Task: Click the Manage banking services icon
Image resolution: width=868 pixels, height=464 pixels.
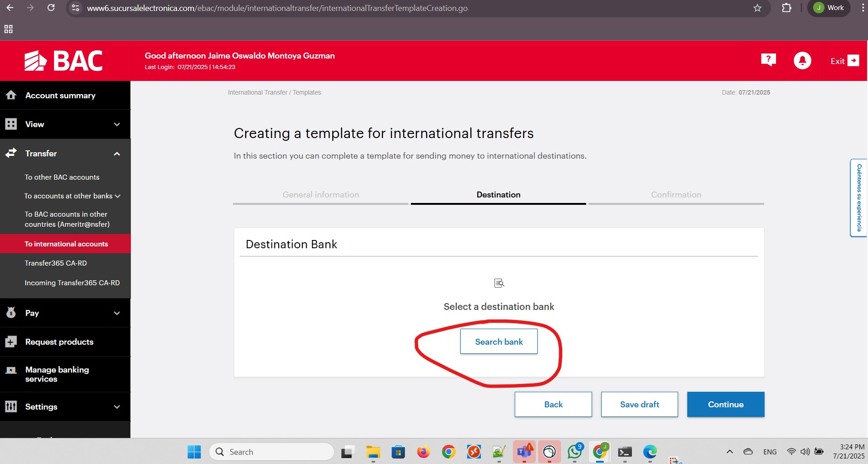Action: click(11, 370)
